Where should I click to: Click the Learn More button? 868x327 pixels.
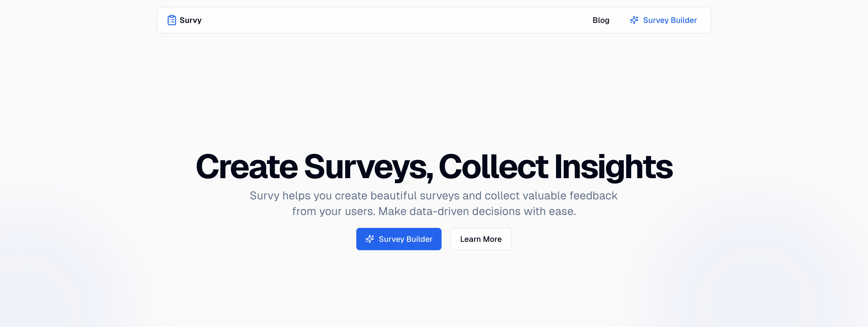click(480, 239)
